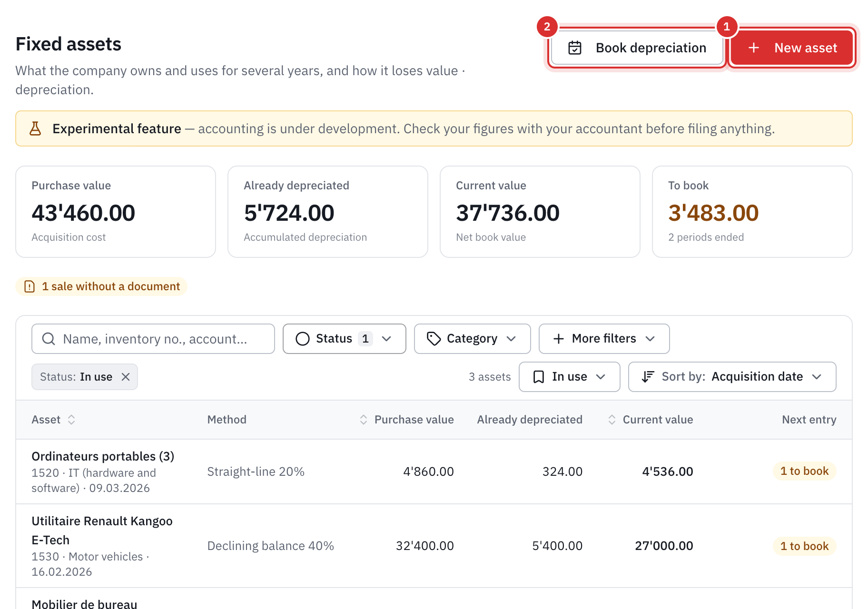Open the Ordinateurs portables (3) asset row
Screen dimensions: 868x609
click(x=434, y=471)
